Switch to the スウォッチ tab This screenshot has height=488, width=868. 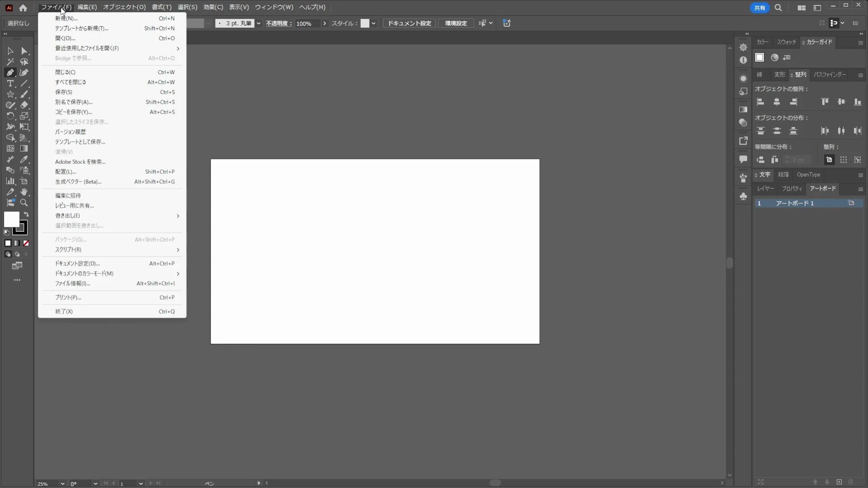[x=786, y=42]
